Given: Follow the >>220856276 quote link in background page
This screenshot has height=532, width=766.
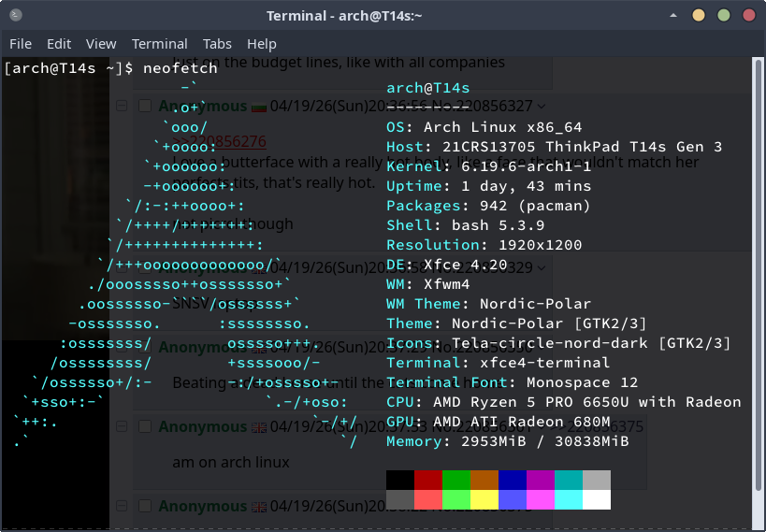Looking at the screenshot, I should coord(220,141).
